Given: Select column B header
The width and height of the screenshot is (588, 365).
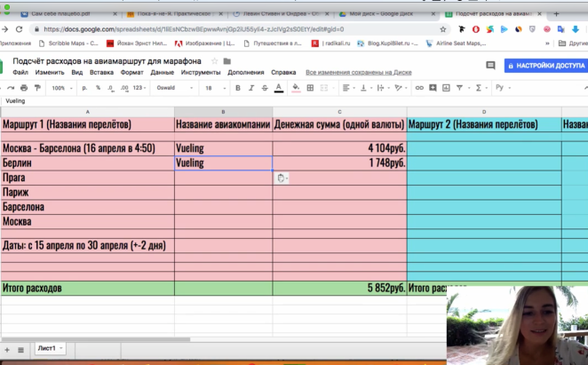Looking at the screenshot, I should (x=223, y=112).
